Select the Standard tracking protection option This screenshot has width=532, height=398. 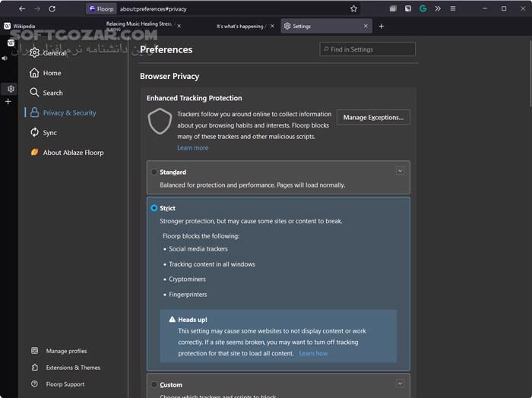154,172
